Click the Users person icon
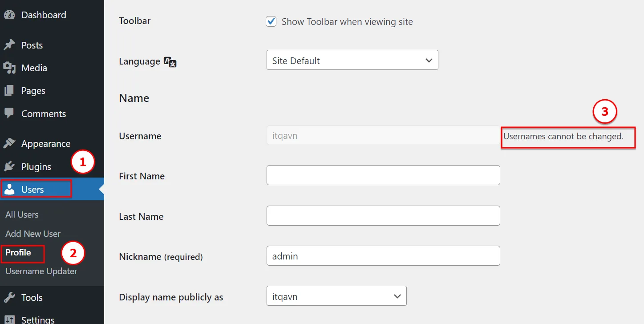 pos(9,189)
